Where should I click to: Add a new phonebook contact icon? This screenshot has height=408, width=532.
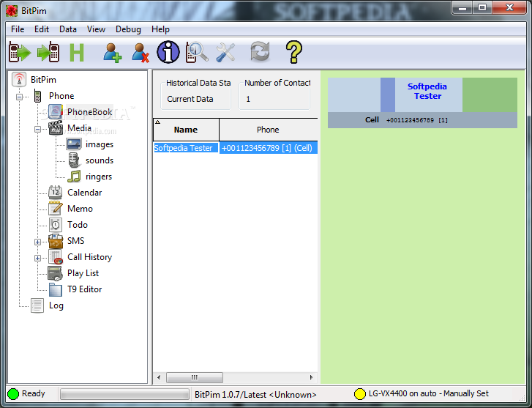coord(112,52)
